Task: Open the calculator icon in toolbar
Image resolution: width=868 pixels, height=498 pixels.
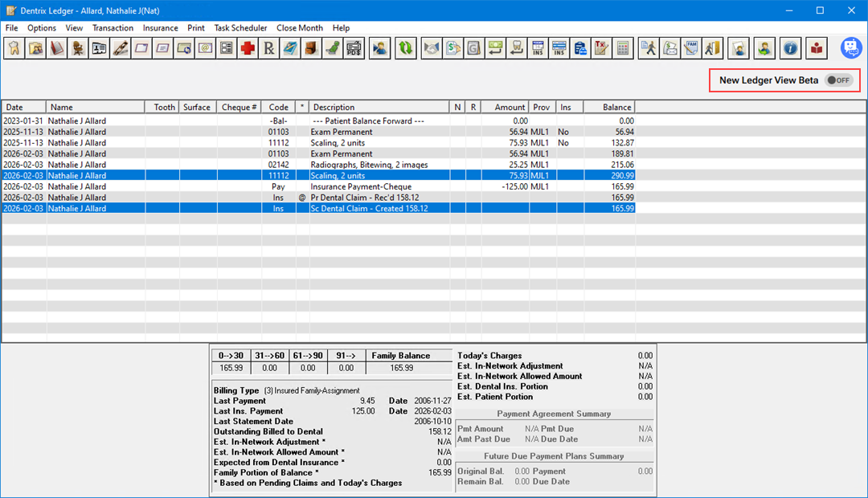Action: (623, 48)
